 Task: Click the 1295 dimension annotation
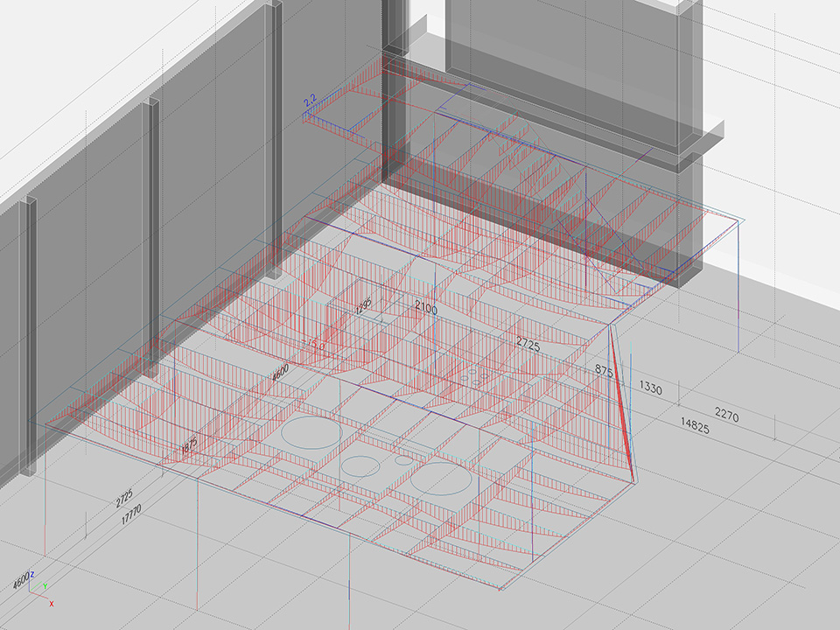click(365, 305)
